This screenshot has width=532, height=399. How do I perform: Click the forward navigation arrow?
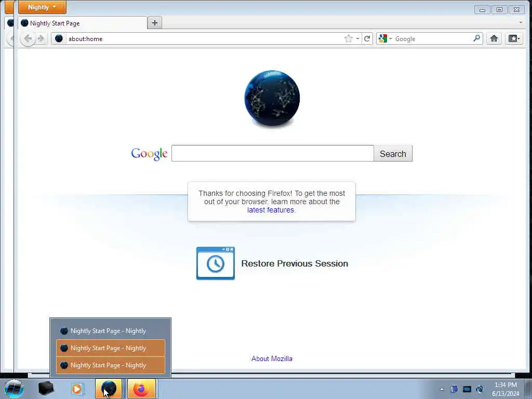coord(41,38)
